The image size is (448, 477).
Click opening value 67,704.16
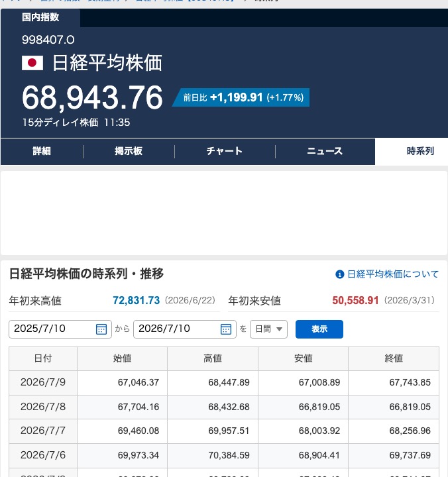[x=139, y=407]
